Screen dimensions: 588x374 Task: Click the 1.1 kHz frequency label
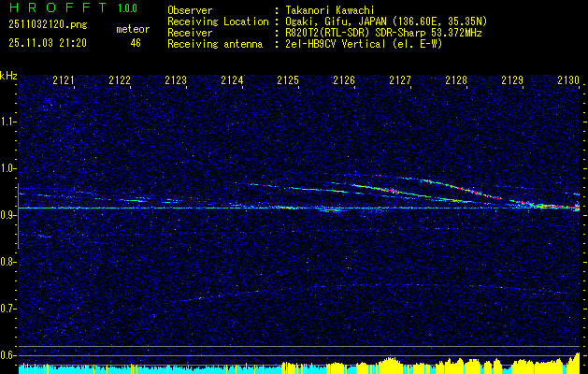coord(7,122)
